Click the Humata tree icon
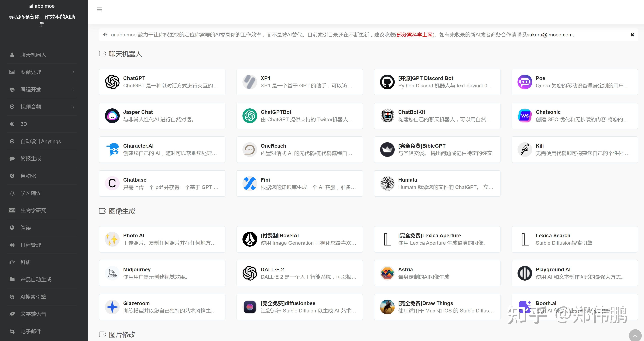 tap(387, 184)
